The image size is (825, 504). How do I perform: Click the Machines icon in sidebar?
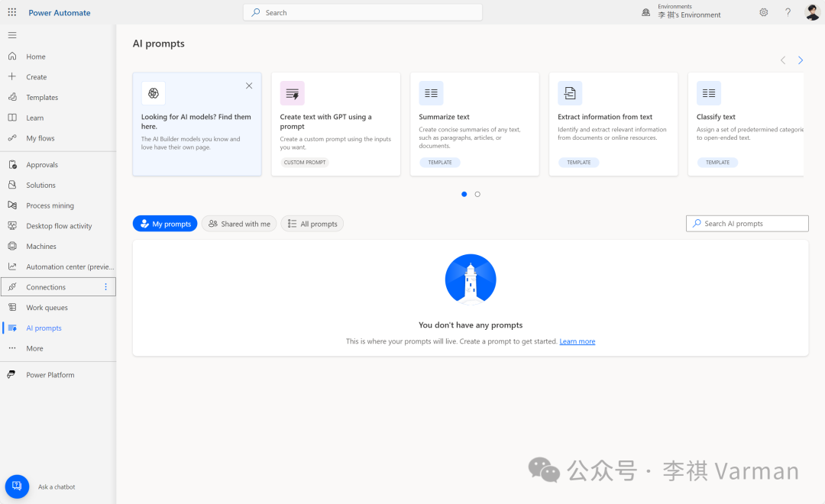click(x=12, y=246)
